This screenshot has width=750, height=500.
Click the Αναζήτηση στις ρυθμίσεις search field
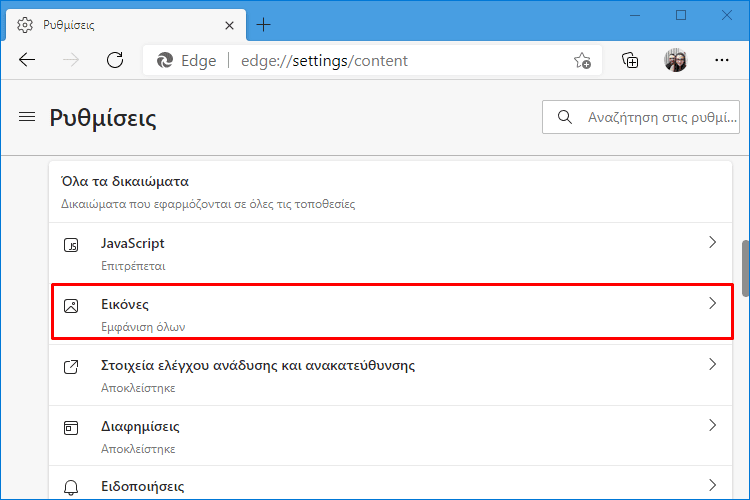[x=640, y=117]
